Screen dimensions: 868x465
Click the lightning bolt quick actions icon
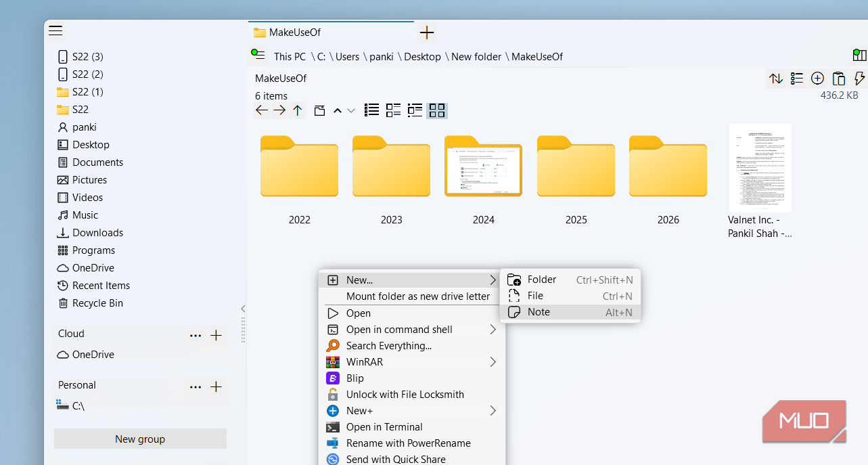859,79
